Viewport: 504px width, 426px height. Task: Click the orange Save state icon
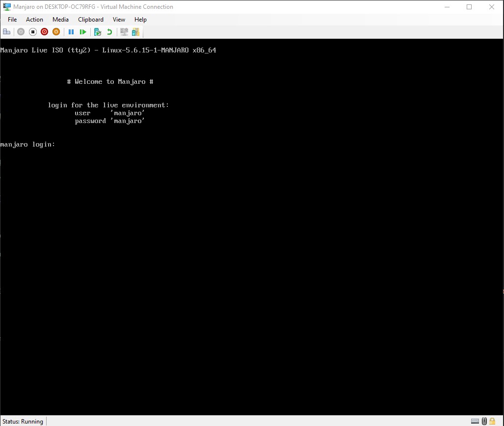[x=56, y=32]
